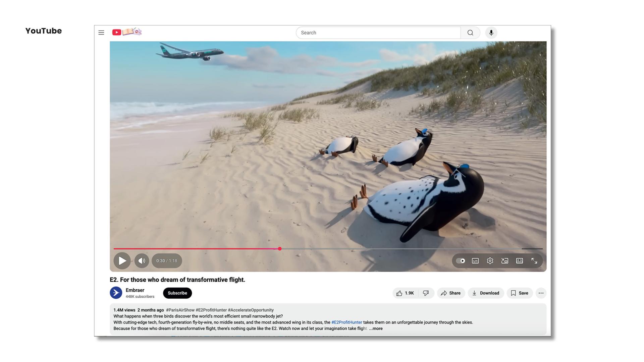644x362 pixels.
Task: Open more actions three-dot menu
Action: coord(541,293)
